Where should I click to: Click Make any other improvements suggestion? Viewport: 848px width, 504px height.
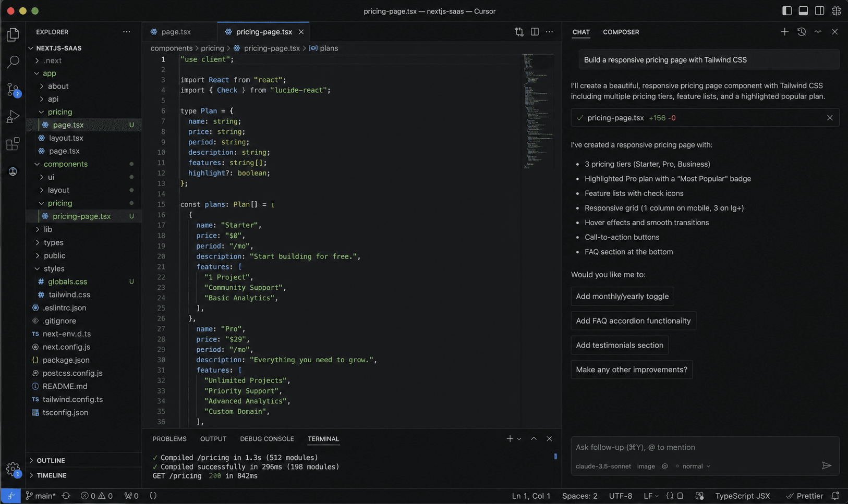(632, 370)
